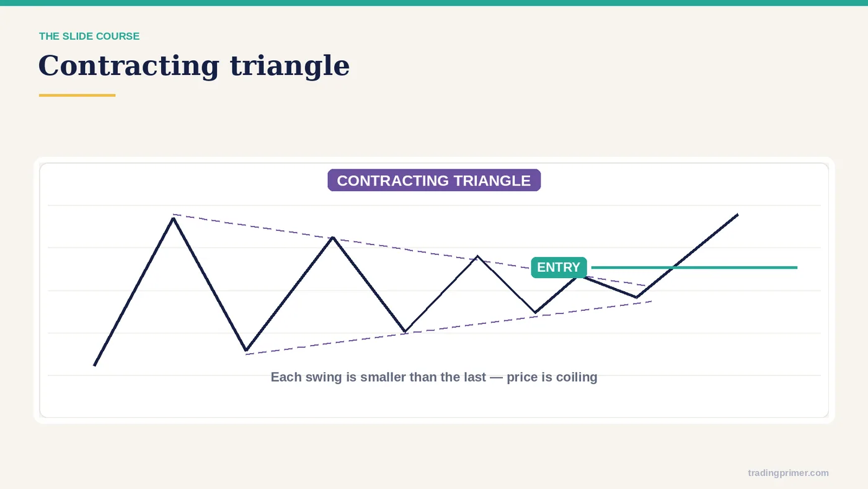Image resolution: width=868 pixels, height=489 pixels.
Task: Click the top end of the breakout line
Action: click(737, 215)
